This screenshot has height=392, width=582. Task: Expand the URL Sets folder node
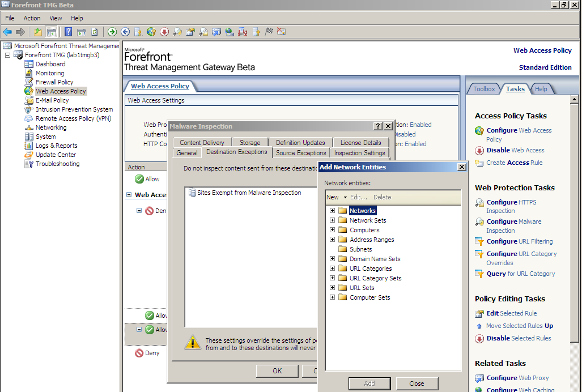coord(332,288)
